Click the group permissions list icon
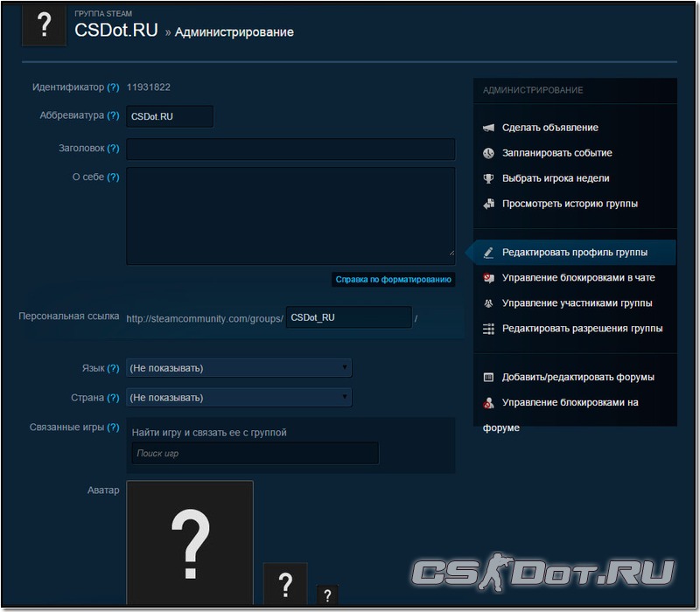Screen dimensions: 700x612 pyautogui.click(x=488, y=330)
